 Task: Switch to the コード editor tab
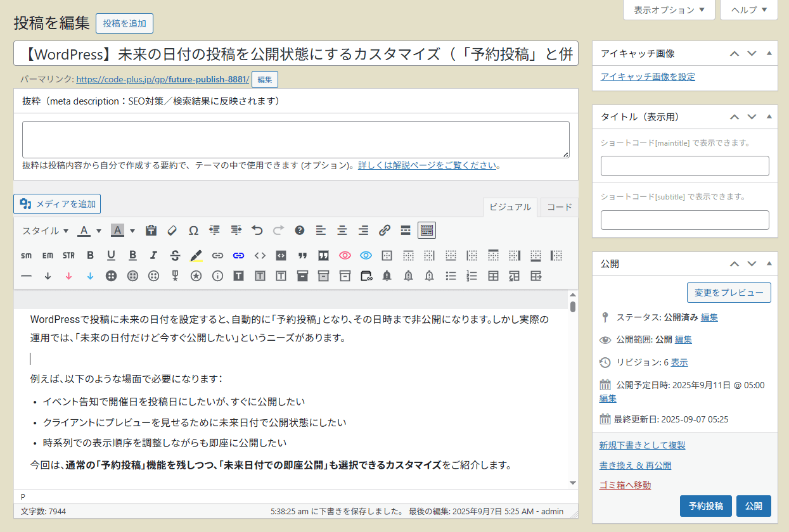click(x=559, y=207)
